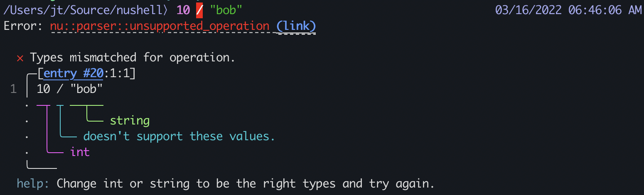This screenshot has height=195, width=644.
Task: Click the help: label
Action: click(x=33, y=184)
